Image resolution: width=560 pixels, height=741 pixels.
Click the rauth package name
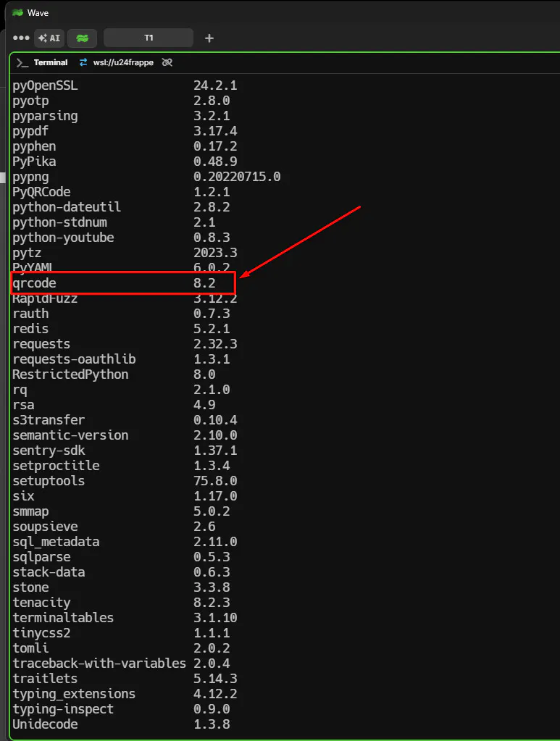pyautogui.click(x=30, y=314)
